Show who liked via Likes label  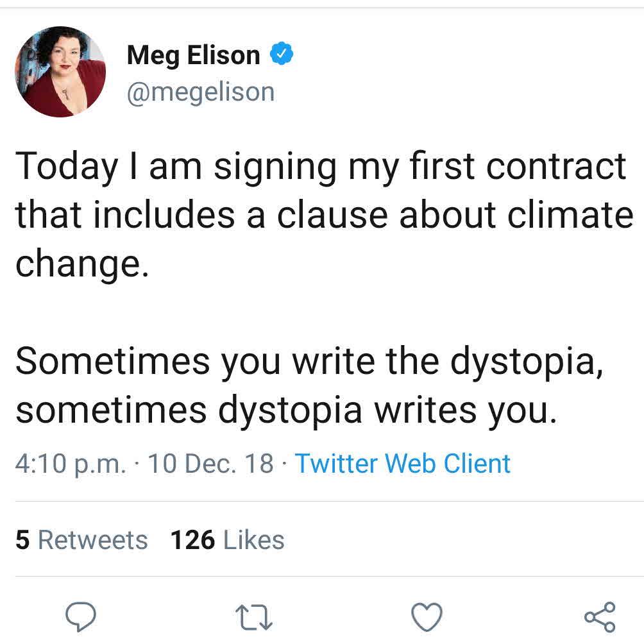pyautogui.click(x=254, y=540)
